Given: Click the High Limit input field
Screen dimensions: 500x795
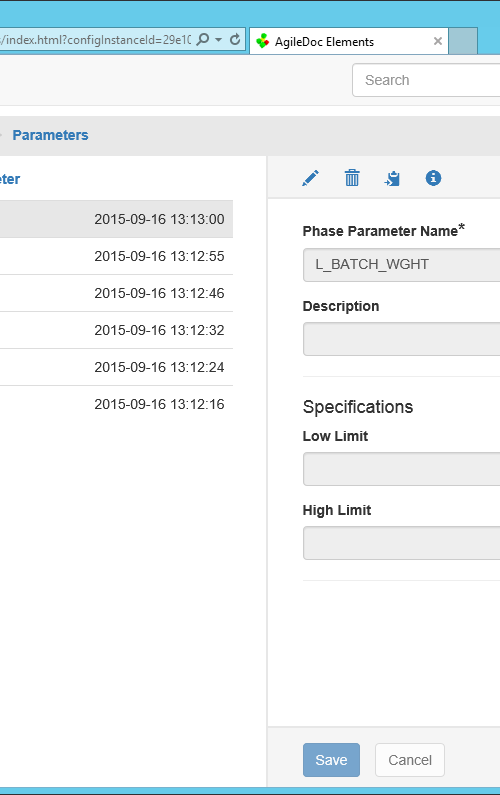Looking at the screenshot, I should point(402,543).
